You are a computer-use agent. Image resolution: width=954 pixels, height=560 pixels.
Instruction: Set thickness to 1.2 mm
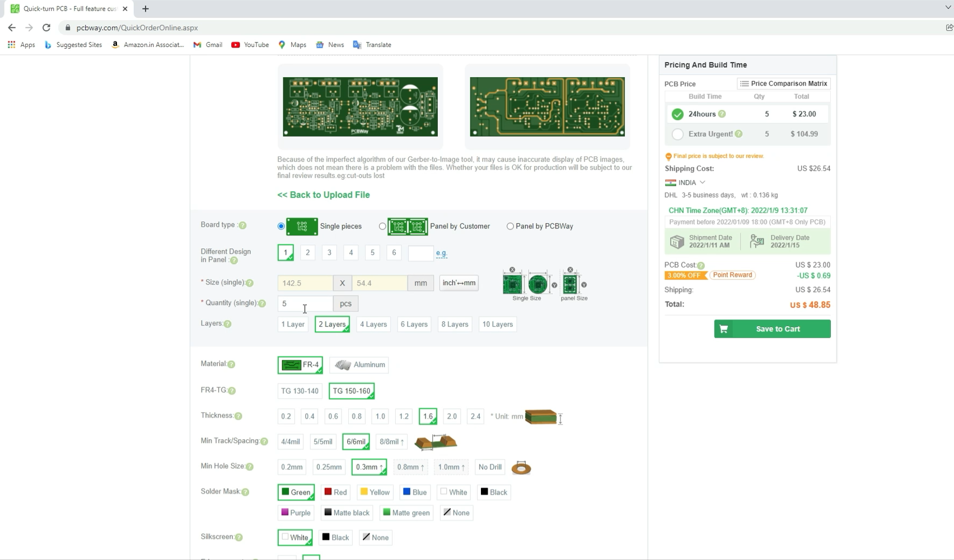click(404, 416)
